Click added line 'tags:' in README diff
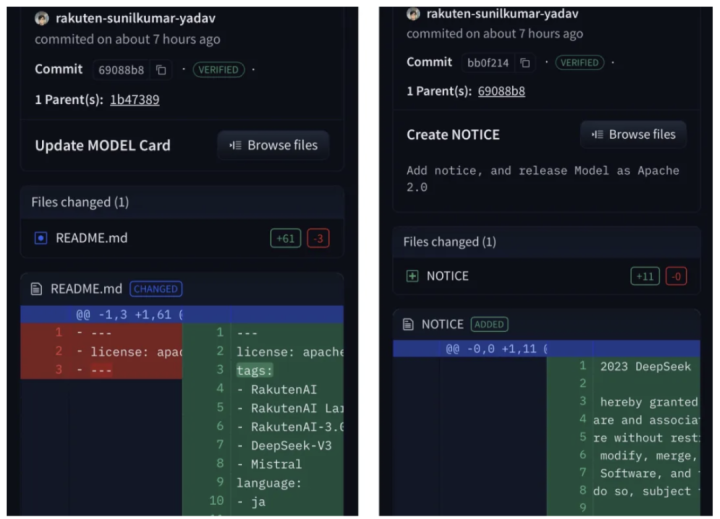This screenshot has height=519, width=720. [254, 371]
